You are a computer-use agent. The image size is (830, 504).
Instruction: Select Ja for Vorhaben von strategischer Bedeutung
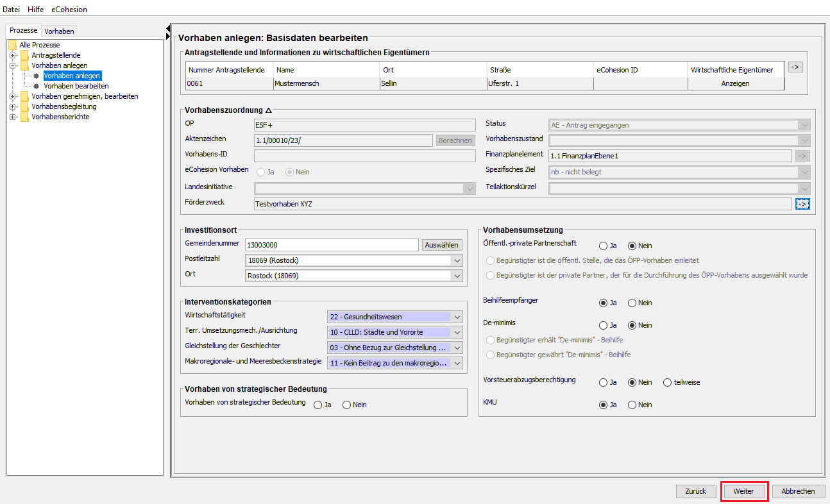tap(318, 405)
